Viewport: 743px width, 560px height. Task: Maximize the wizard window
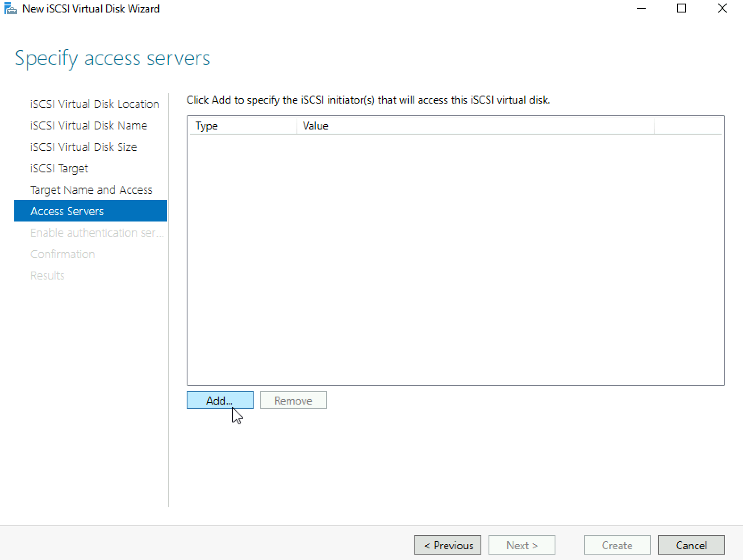681,8
